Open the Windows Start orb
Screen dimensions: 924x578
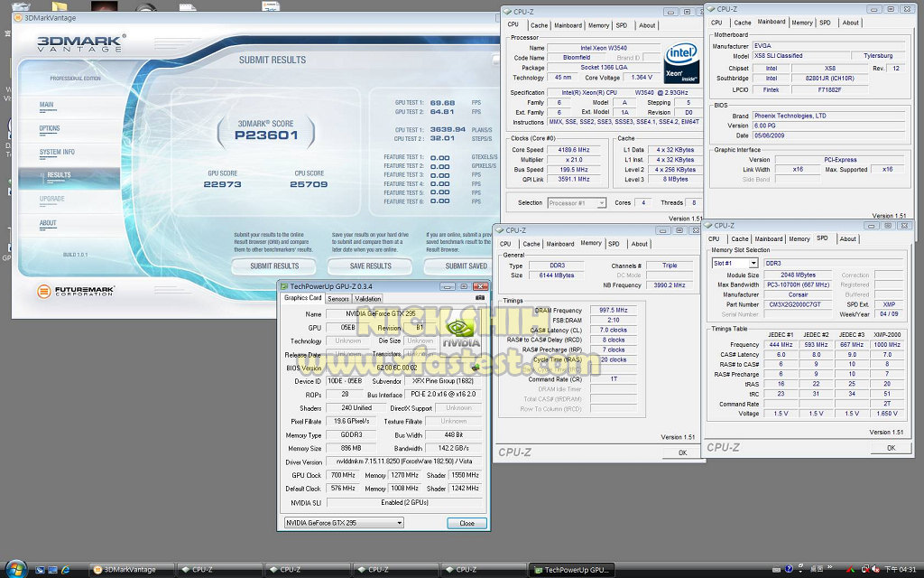[15, 569]
